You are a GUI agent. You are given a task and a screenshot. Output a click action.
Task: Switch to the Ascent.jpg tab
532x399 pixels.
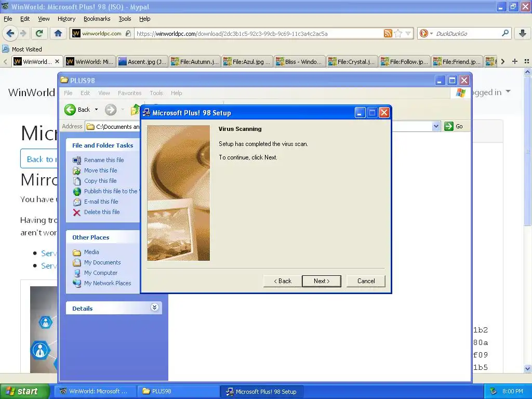[142, 61]
